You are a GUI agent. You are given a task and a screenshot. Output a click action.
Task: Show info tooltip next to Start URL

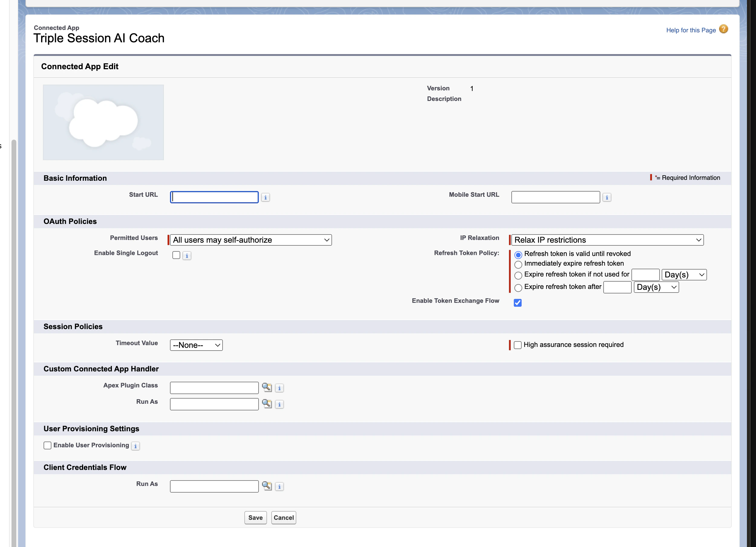265,198
